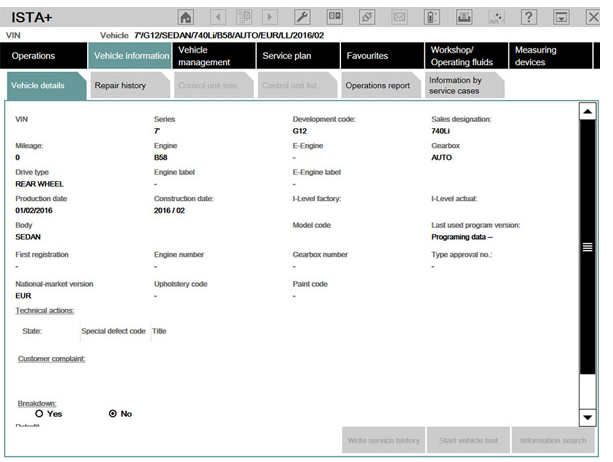
Task: Select the Vehicle information main tab
Action: 130,56
